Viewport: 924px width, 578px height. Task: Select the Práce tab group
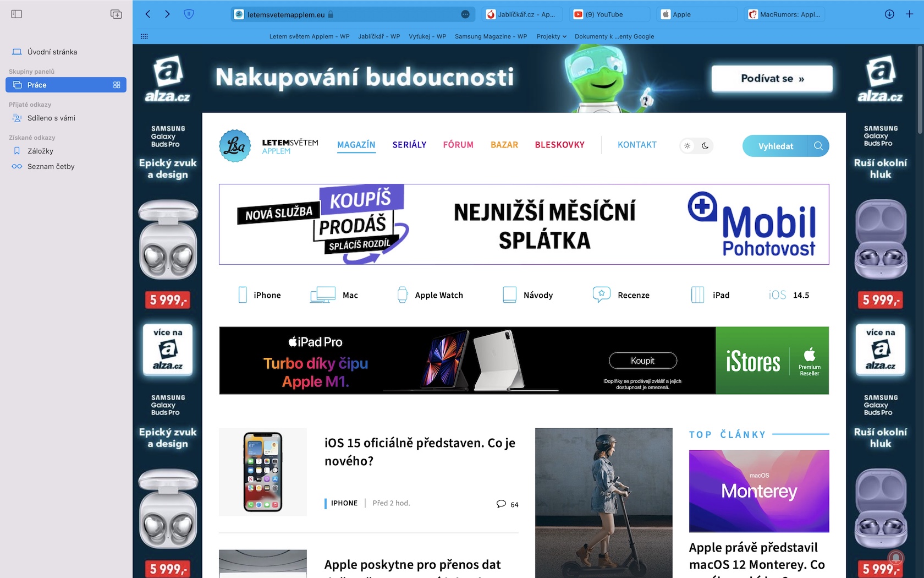[x=66, y=85]
